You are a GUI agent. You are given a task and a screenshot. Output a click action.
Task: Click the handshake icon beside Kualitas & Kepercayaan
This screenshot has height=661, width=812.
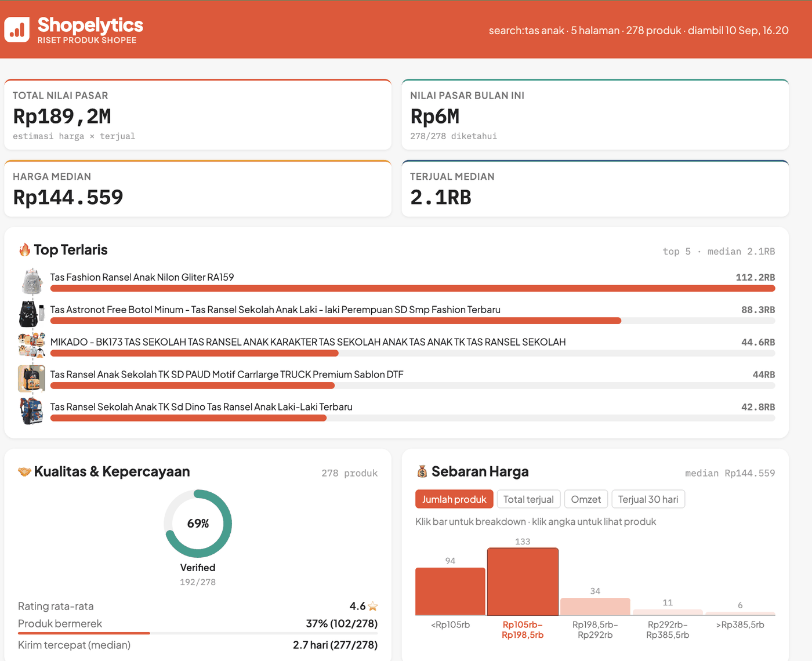click(x=24, y=471)
